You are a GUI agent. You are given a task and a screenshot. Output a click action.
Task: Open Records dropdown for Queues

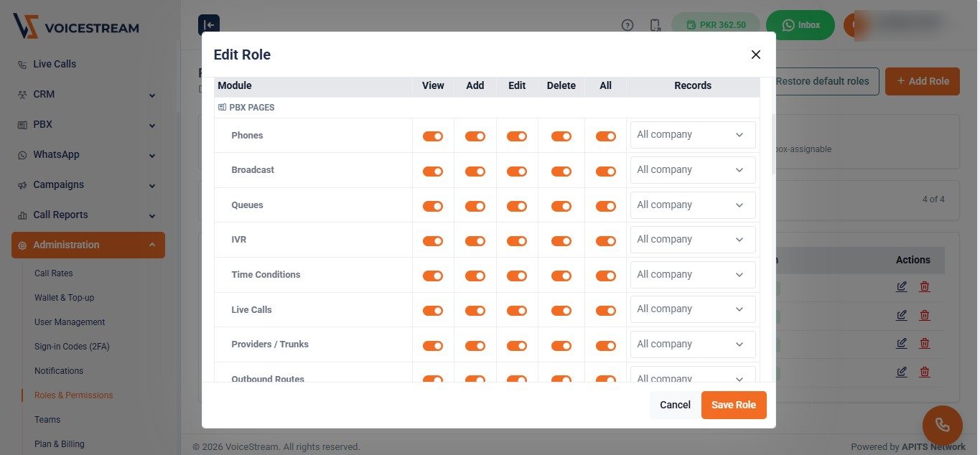point(693,205)
